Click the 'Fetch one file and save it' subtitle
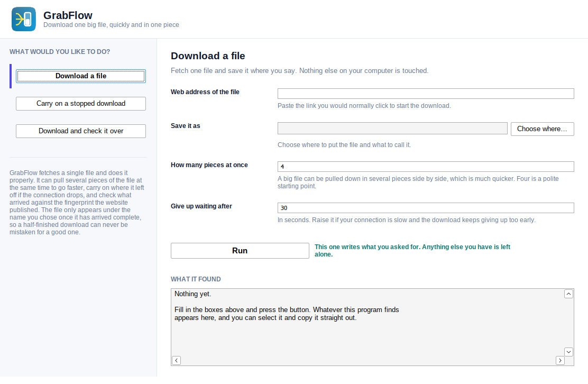This screenshot has height=384, width=588. click(300, 70)
